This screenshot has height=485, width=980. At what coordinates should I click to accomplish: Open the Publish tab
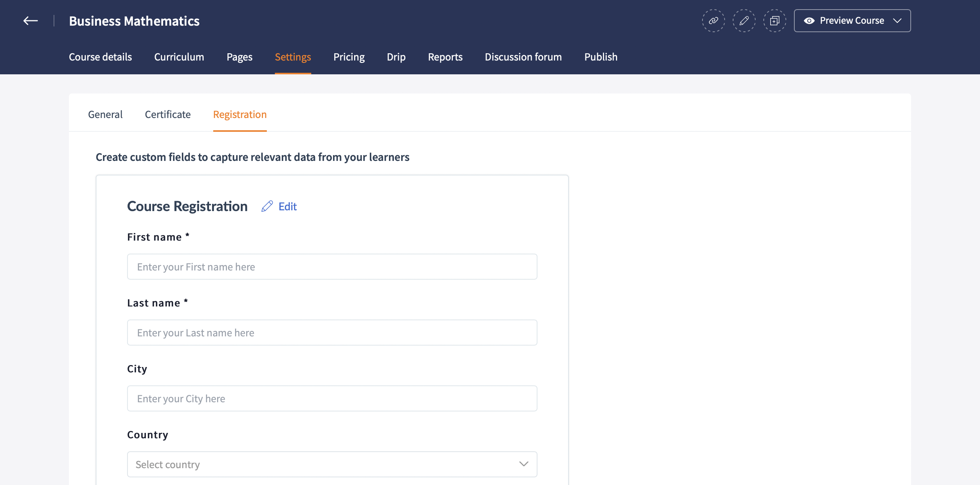601,57
